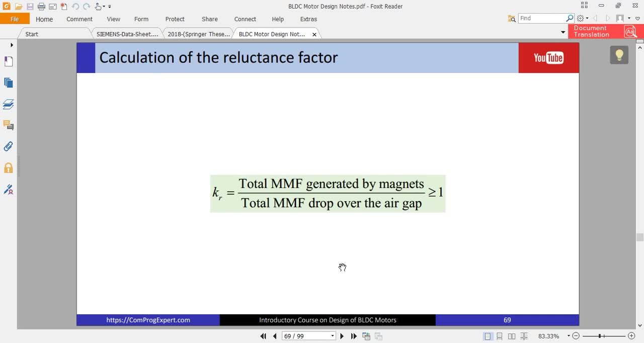This screenshot has width=644, height=343.
Task: Open the Extras ribbon tab
Action: [308, 19]
